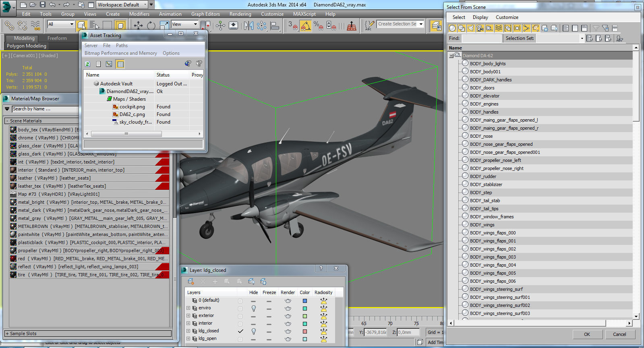Open the Selection Set dropdown in Select From Scene

[582, 38]
